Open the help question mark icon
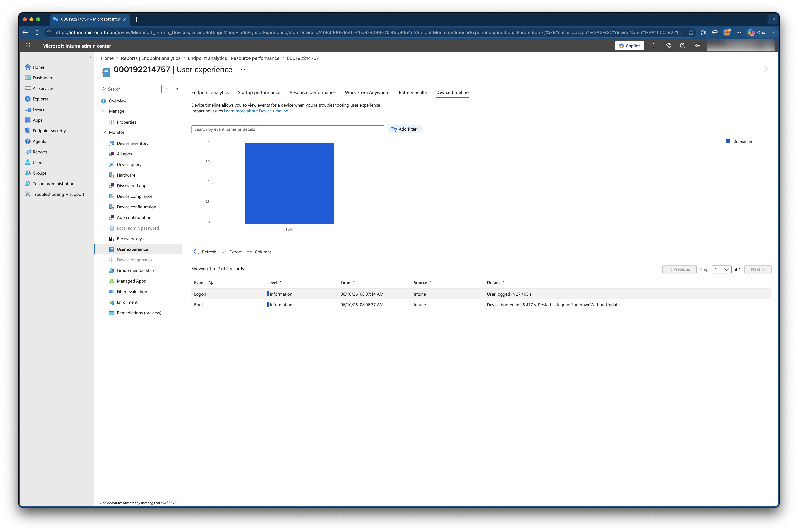This screenshot has height=532, width=798. pyautogui.click(x=682, y=46)
